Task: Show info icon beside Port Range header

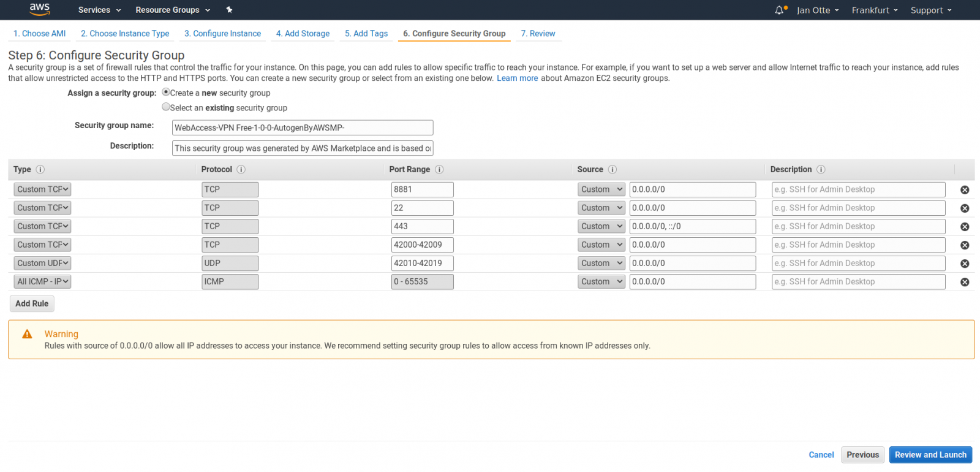Action: point(439,170)
